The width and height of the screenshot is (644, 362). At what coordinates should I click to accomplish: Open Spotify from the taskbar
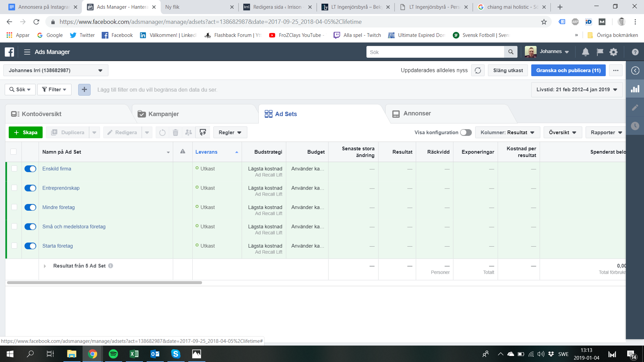click(x=113, y=354)
